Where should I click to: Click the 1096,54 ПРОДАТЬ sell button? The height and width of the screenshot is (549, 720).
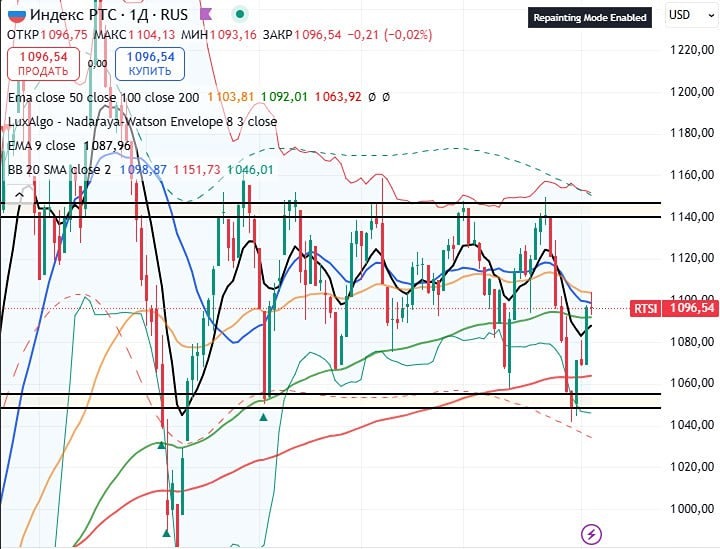(x=43, y=64)
